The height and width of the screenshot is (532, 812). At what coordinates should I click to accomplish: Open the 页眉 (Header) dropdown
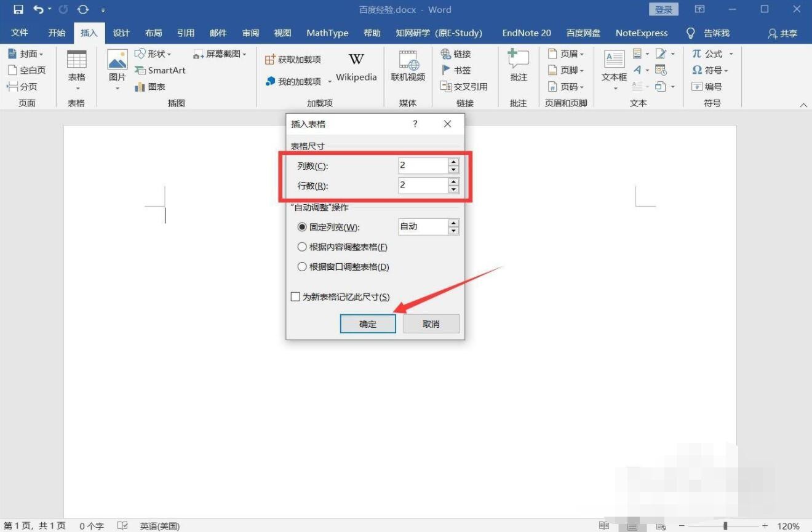coord(581,54)
